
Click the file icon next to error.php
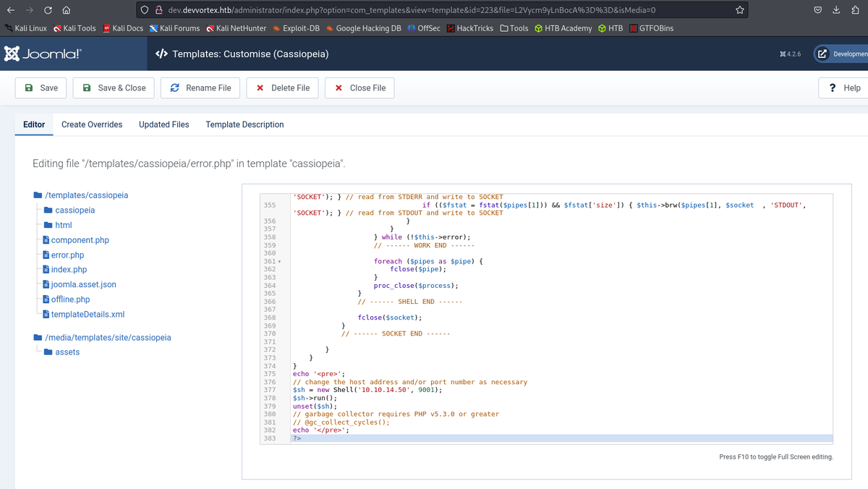pos(46,255)
